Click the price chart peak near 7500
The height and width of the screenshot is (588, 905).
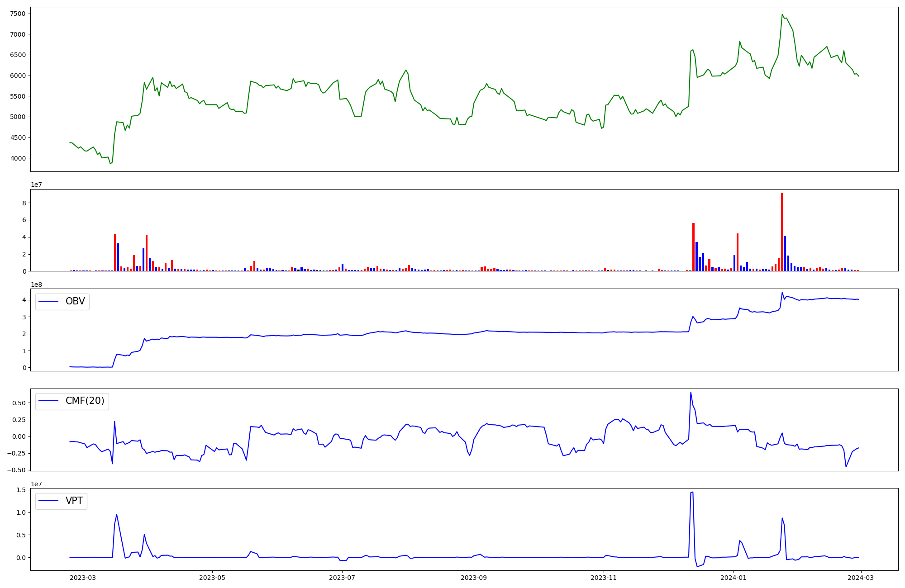pos(782,15)
